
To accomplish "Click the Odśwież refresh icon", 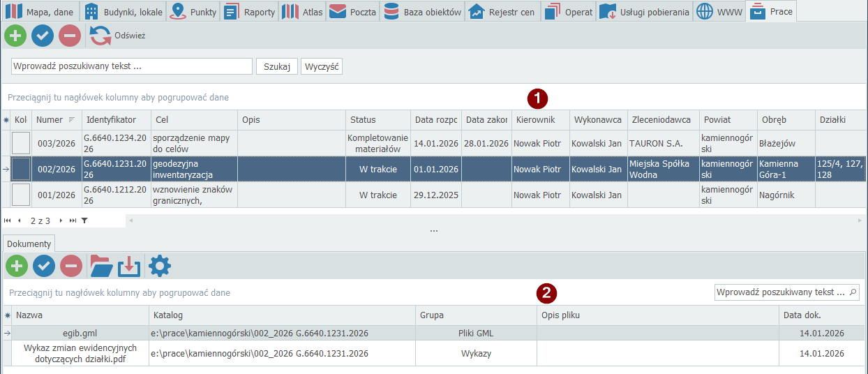I will click(x=100, y=35).
